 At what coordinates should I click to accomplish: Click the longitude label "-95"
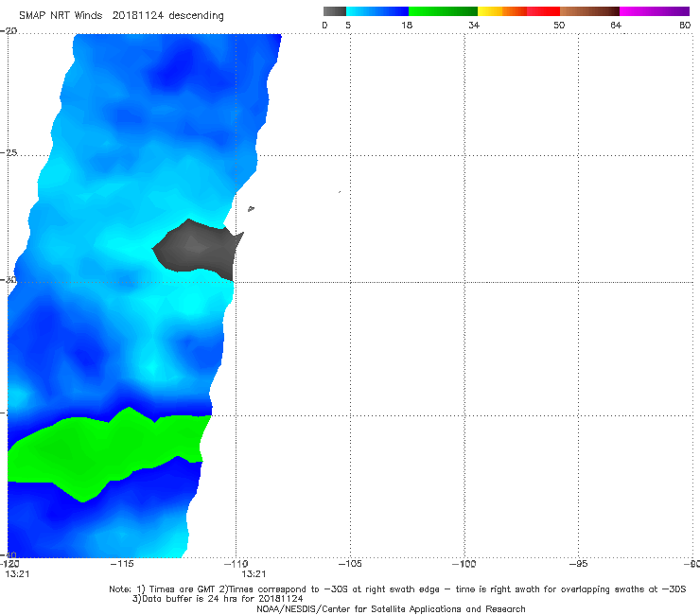coord(578,564)
